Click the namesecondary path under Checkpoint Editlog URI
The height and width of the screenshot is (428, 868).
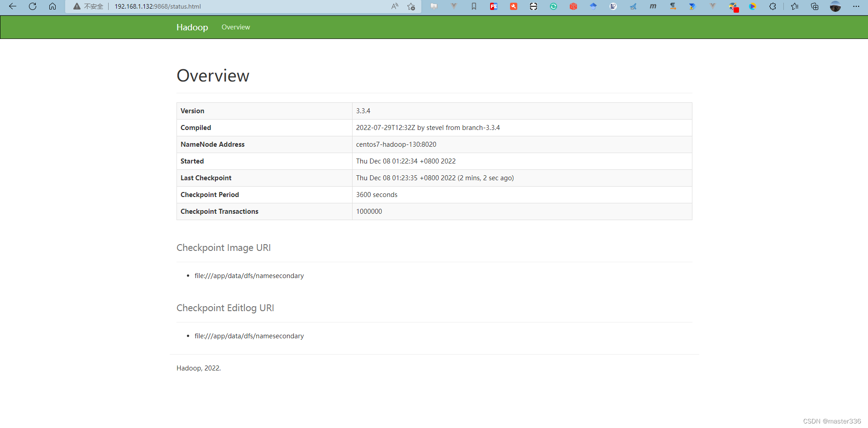pyautogui.click(x=249, y=336)
